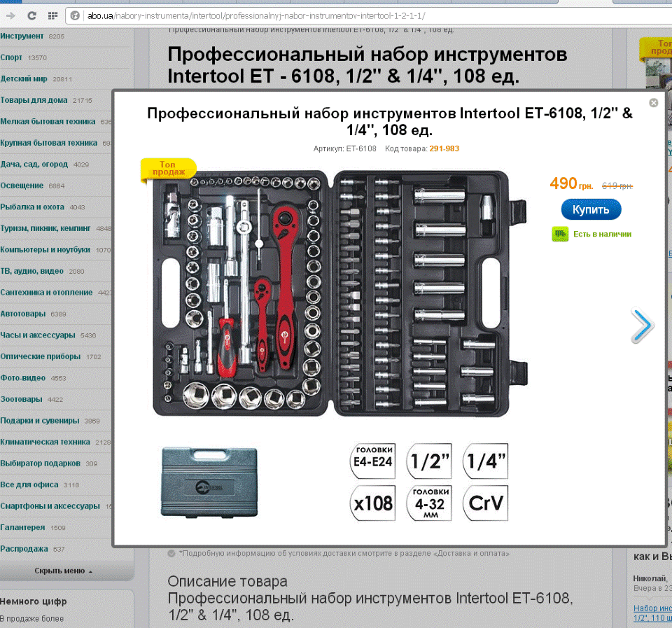672x628 pixels.
Task: Click the browser forward arrow
Action: pyautogui.click(x=10, y=16)
